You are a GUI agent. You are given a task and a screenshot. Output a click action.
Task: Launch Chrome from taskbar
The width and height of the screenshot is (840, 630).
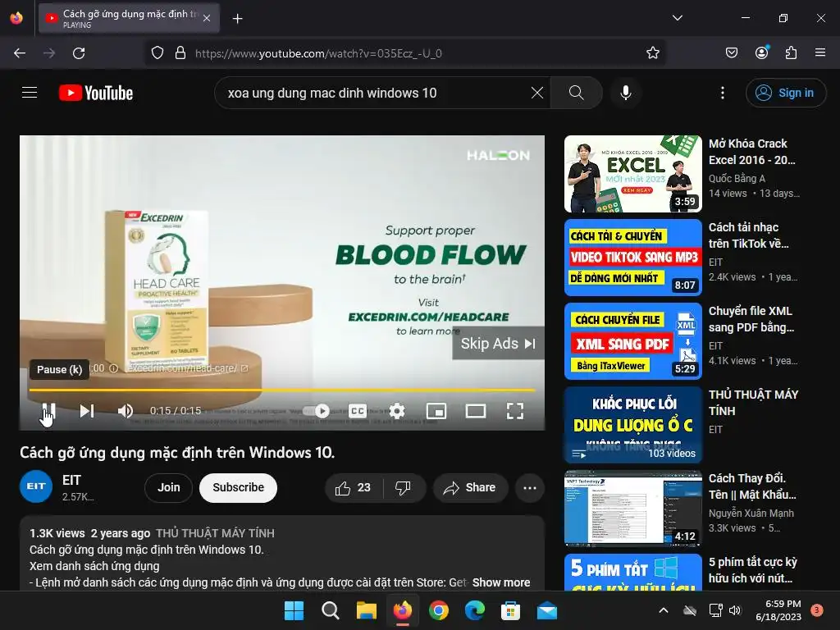click(x=439, y=610)
